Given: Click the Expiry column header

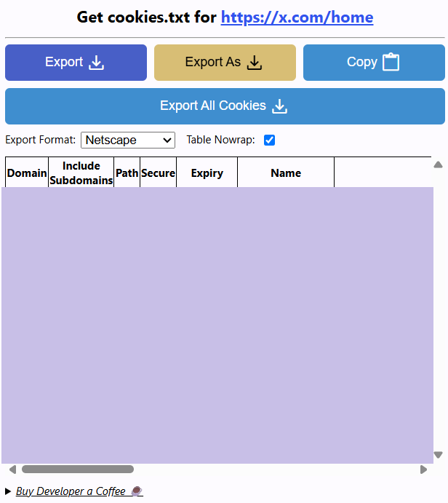Looking at the screenshot, I should [x=207, y=173].
